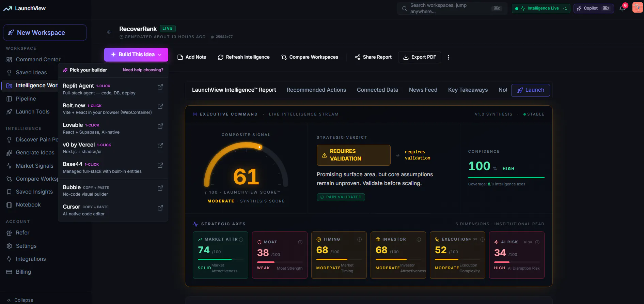
Task: Click the Launch button
Action: (x=531, y=90)
